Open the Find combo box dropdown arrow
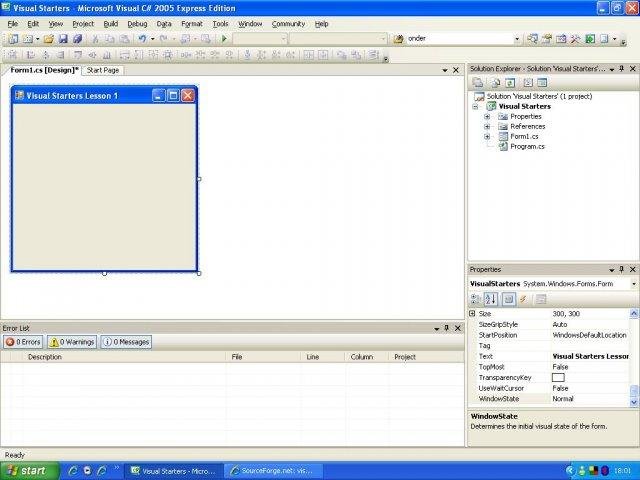Viewport: 640px width, 480px height. tap(517, 39)
